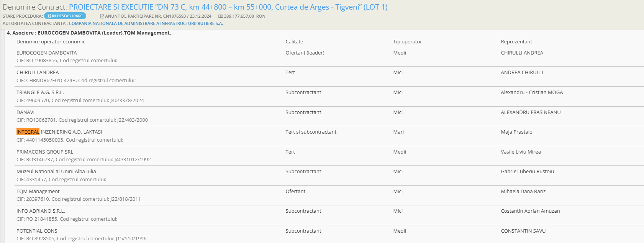Click the document icon before participation notice
The image size is (644, 243).
coord(102,16)
